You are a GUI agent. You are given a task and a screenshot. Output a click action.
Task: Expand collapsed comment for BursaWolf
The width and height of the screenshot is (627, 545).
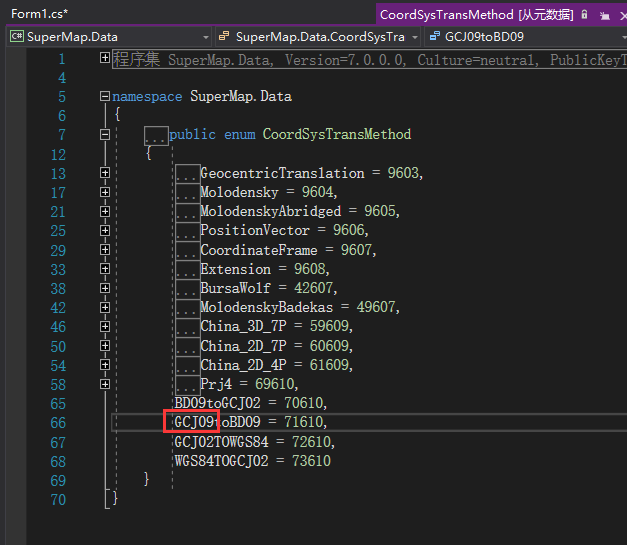[105, 288]
